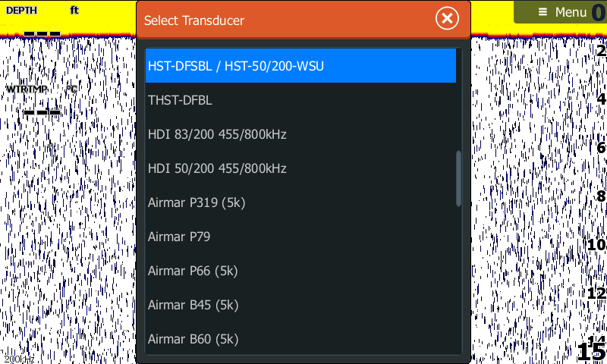Click the Select Transducer title bar
607x364 pixels.
[303, 20]
